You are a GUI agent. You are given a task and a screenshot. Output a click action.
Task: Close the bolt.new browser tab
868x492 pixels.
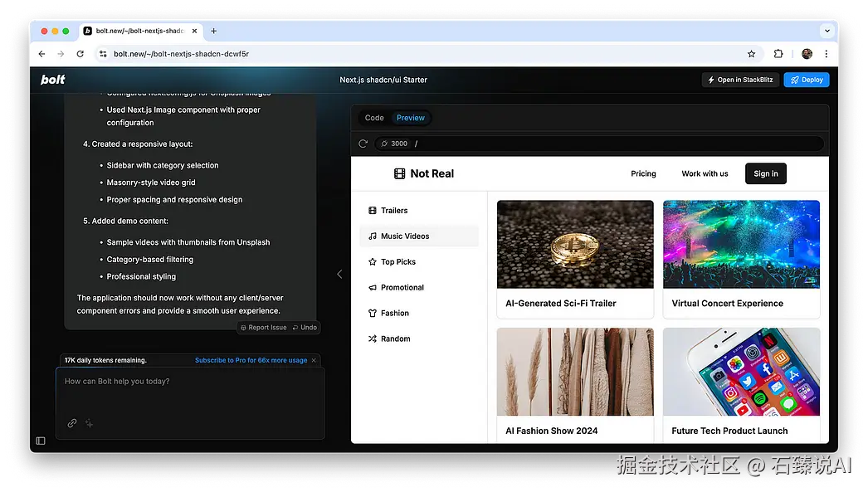click(194, 31)
